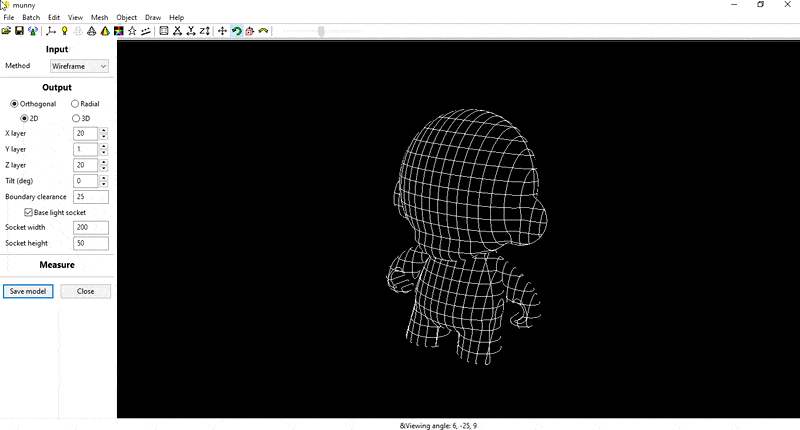Toggle the Base light socket checkbox

(28, 212)
